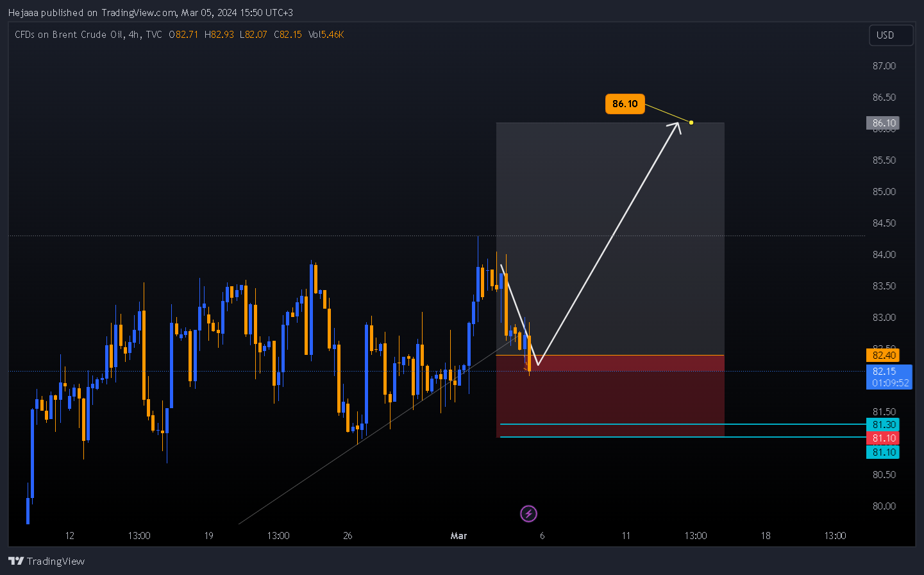Select the orange 82.40 price label
924x575 pixels.
[x=883, y=355]
